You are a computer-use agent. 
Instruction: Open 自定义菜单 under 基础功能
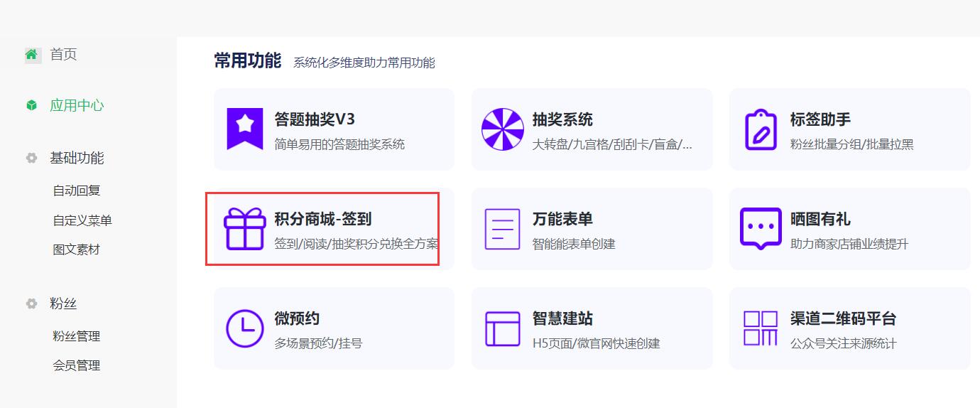click(82, 220)
